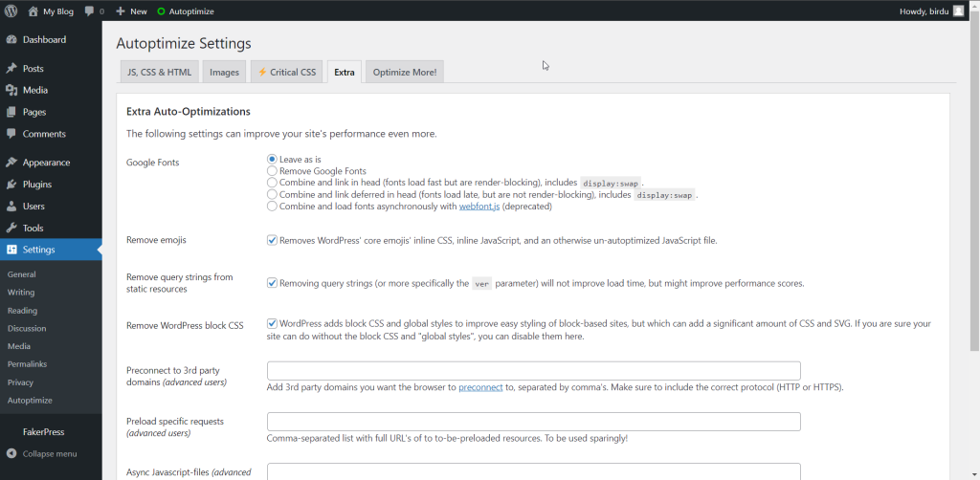Select the Leave as is radio option
This screenshot has width=980, height=480.
pyautogui.click(x=272, y=159)
